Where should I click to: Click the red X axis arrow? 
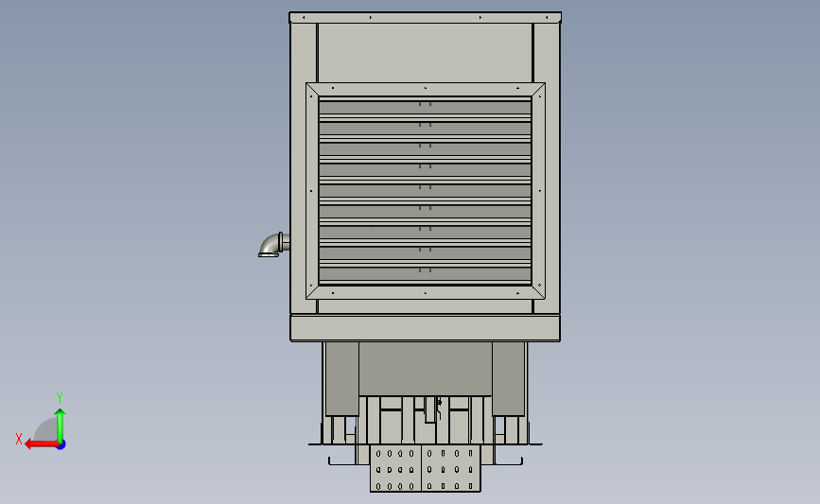point(42,444)
